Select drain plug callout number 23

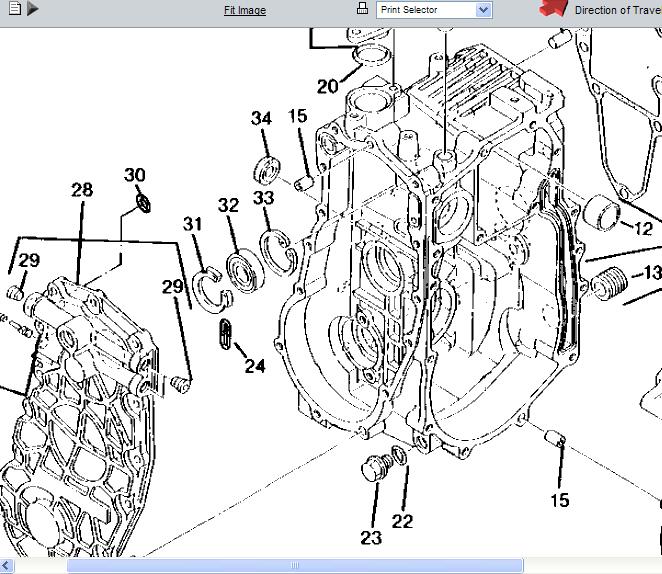371,538
